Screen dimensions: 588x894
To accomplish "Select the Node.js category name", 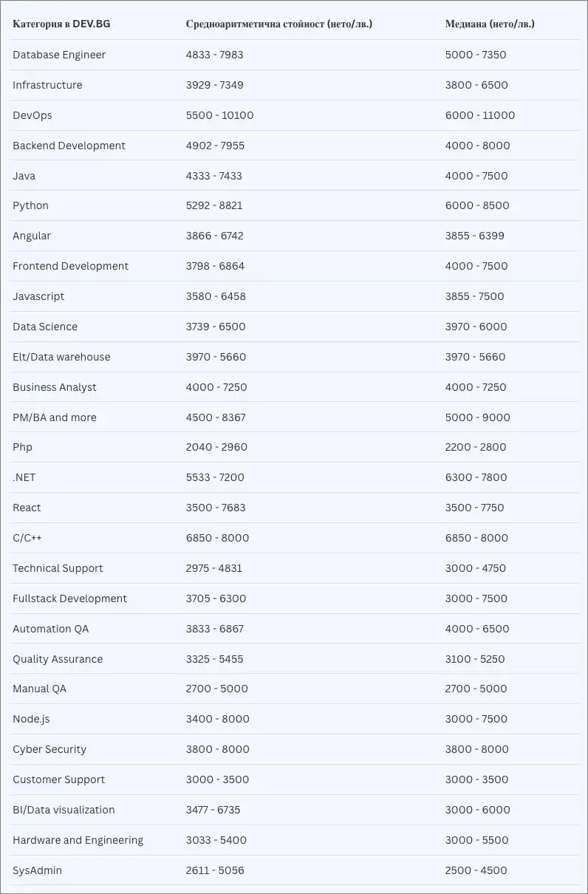I will coord(31,719).
